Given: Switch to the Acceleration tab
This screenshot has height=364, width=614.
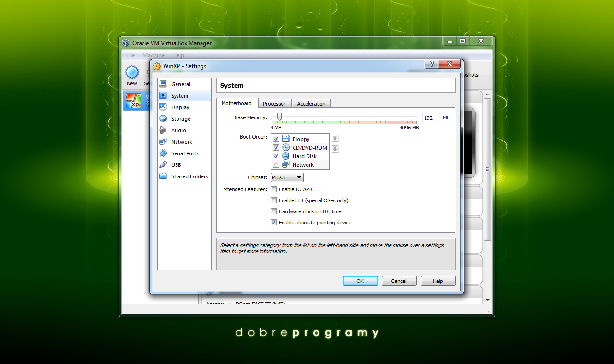Looking at the screenshot, I should (311, 104).
